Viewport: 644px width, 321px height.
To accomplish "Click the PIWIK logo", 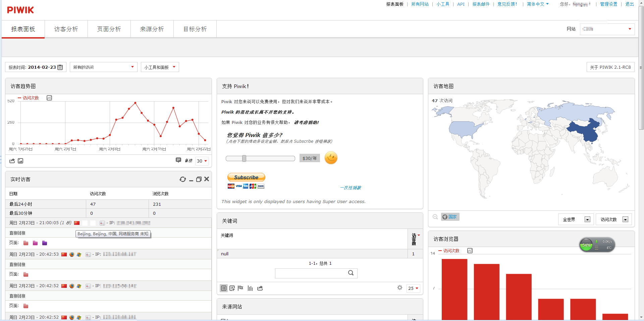I will [20, 10].
